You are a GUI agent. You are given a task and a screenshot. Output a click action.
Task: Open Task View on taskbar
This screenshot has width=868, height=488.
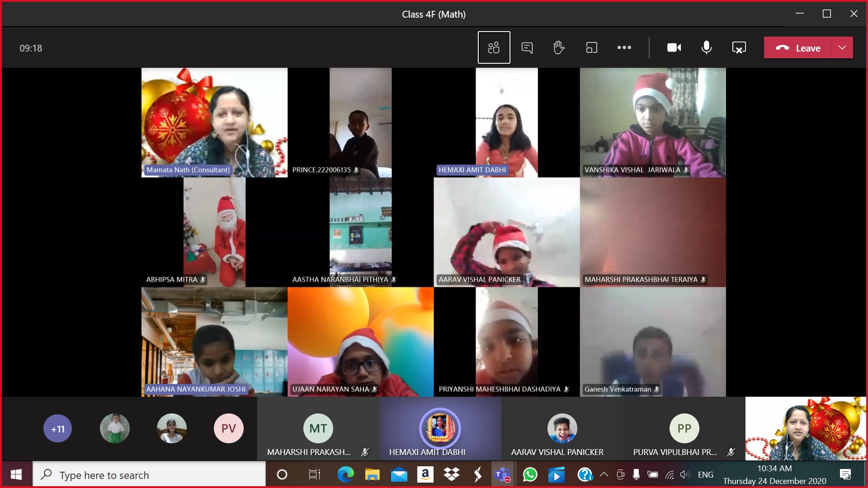point(314,474)
